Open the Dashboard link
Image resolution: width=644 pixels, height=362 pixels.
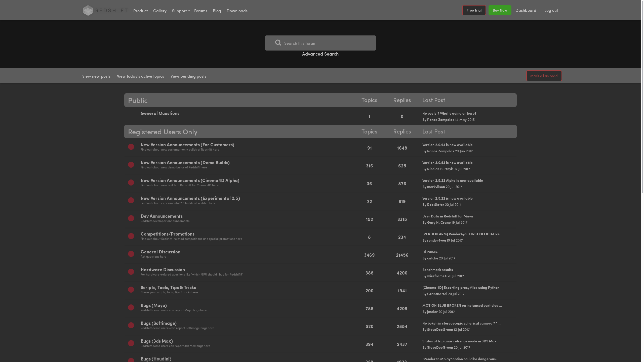(526, 10)
